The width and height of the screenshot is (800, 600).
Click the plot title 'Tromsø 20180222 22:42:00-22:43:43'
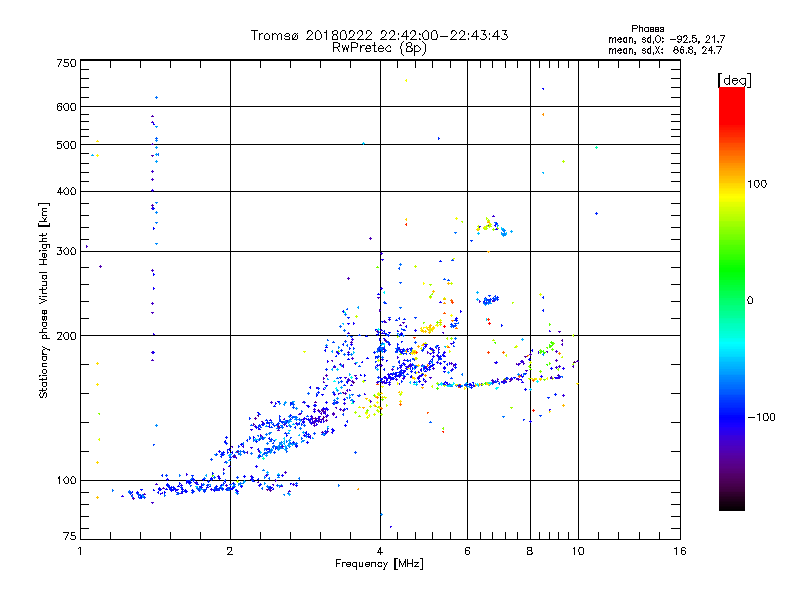[379, 35]
